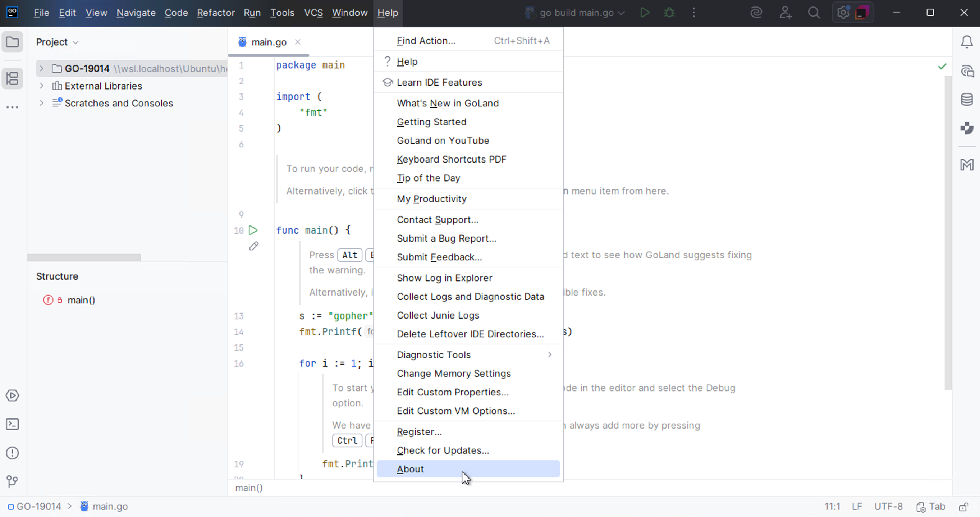
Task: Select the Debug (bug) icon in the toolbar
Action: click(669, 13)
